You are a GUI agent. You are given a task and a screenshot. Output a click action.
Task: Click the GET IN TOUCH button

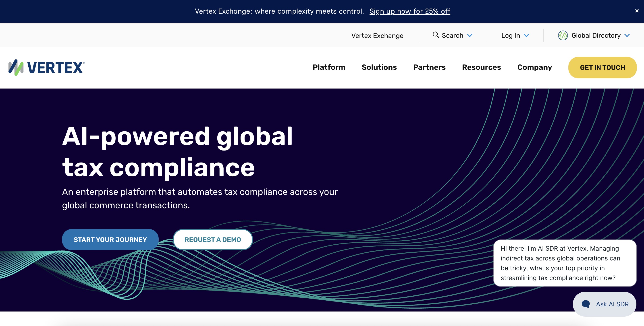tap(602, 67)
